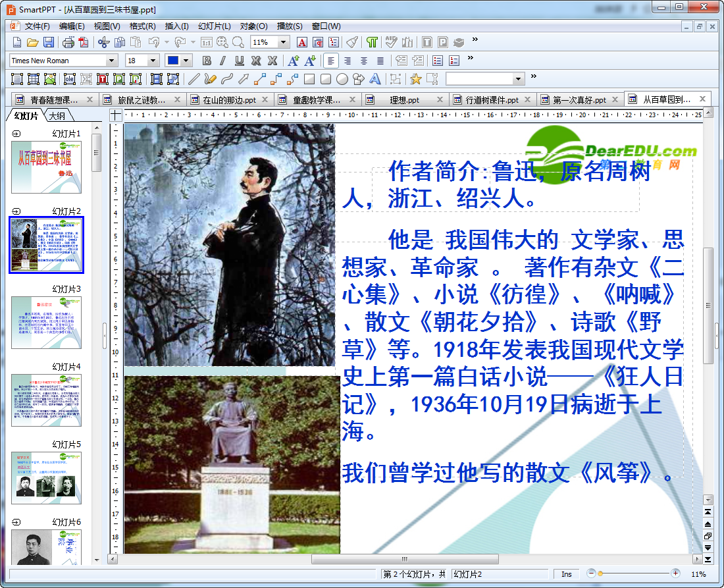Screen dimensions: 724x588
Task: Copy the selected content
Action: 120,43
